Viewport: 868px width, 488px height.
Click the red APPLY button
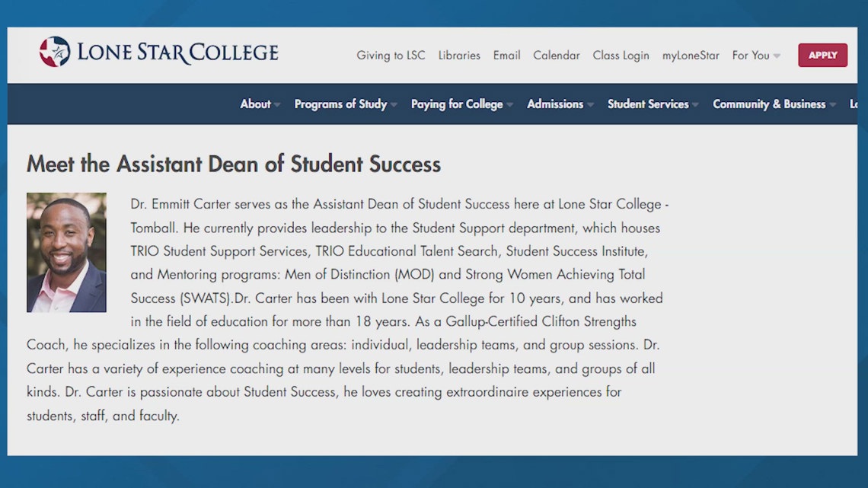[x=822, y=55]
